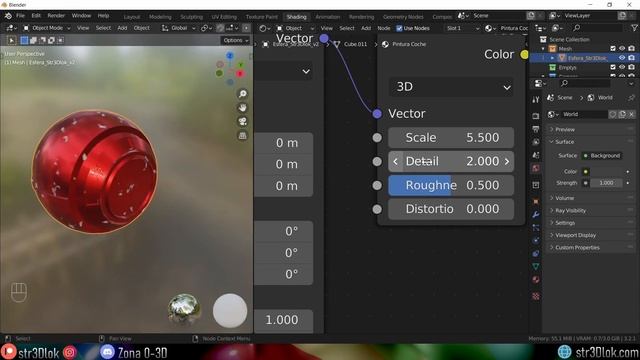Choose the extend selection mode icon

(33, 40)
